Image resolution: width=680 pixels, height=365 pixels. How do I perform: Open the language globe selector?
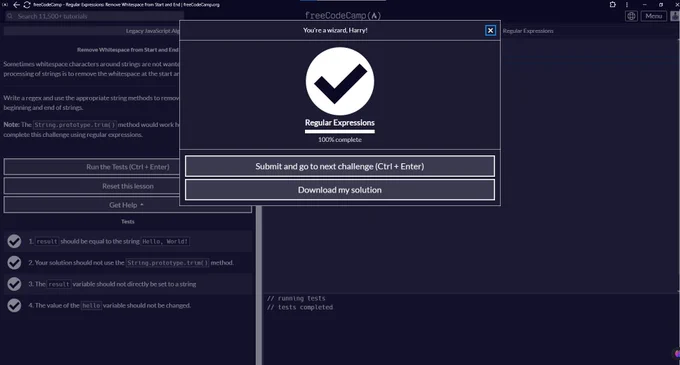coord(631,16)
